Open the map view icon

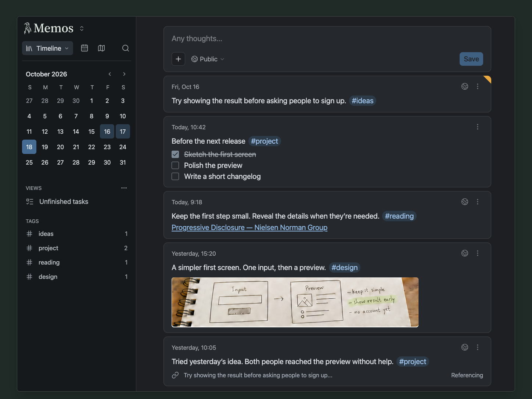coord(101,48)
